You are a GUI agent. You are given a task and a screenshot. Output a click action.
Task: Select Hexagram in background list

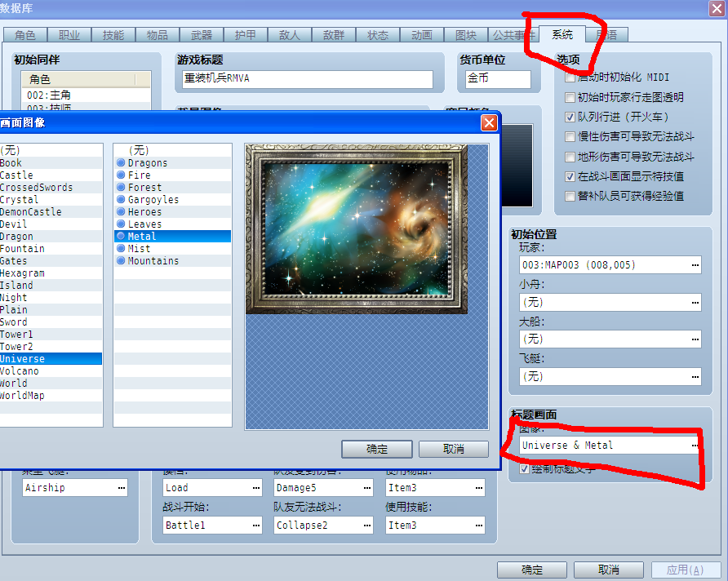pos(51,273)
